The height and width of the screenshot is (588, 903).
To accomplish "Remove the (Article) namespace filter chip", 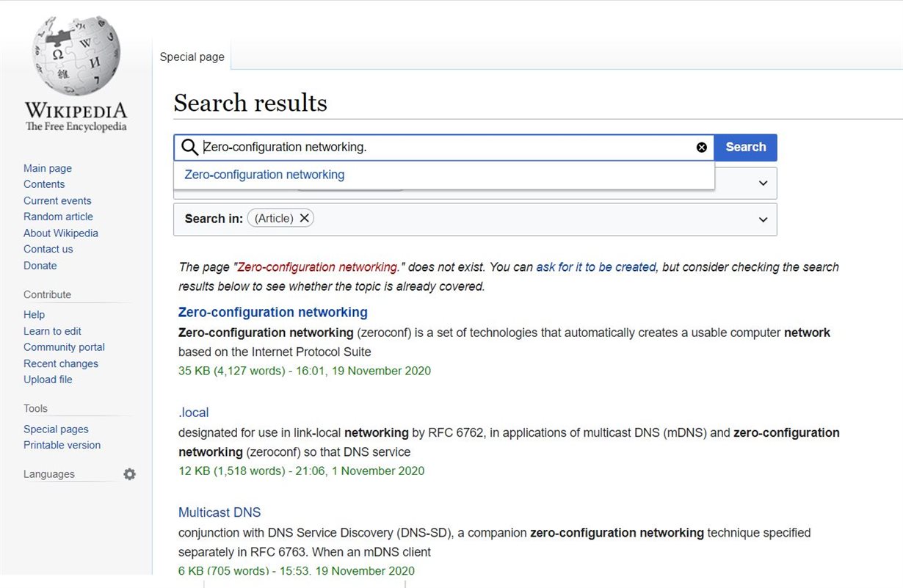I will click(x=305, y=218).
